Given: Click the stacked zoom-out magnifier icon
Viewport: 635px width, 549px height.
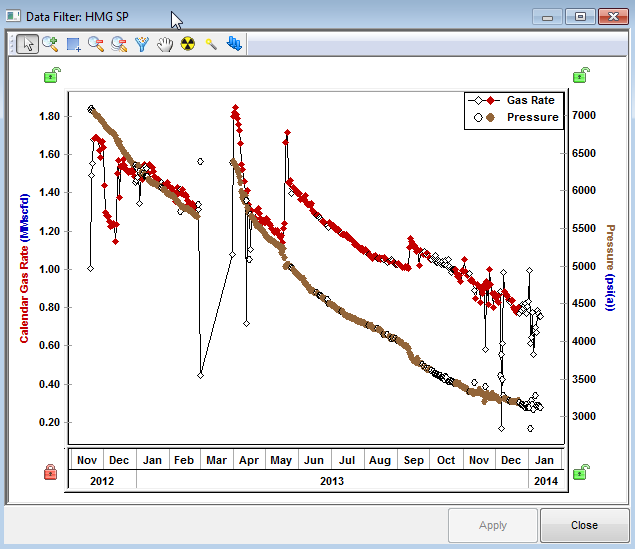Looking at the screenshot, I should pyautogui.click(x=119, y=44).
